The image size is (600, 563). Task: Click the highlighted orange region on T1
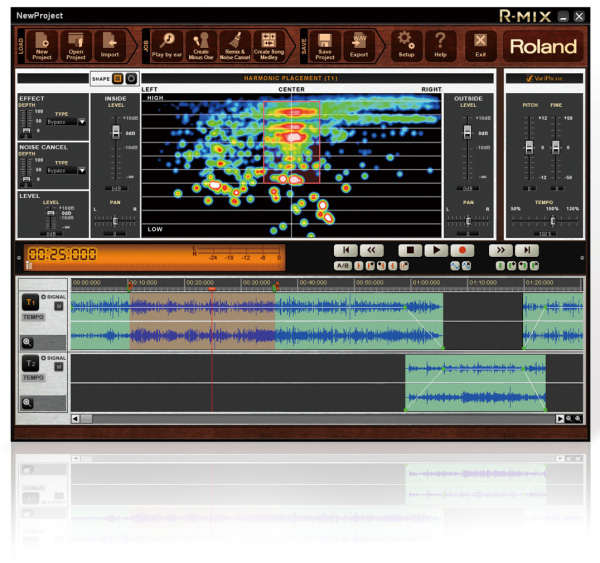(202, 321)
